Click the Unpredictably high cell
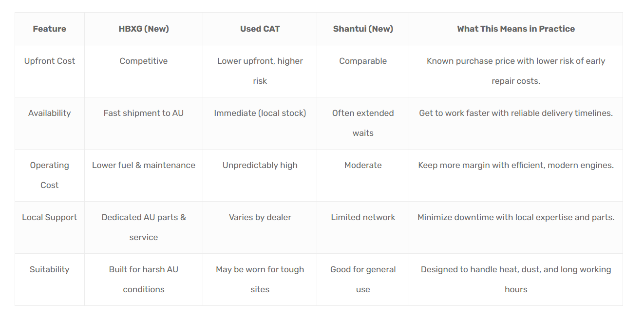Viewport: 644px width, 320px height. (260, 165)
